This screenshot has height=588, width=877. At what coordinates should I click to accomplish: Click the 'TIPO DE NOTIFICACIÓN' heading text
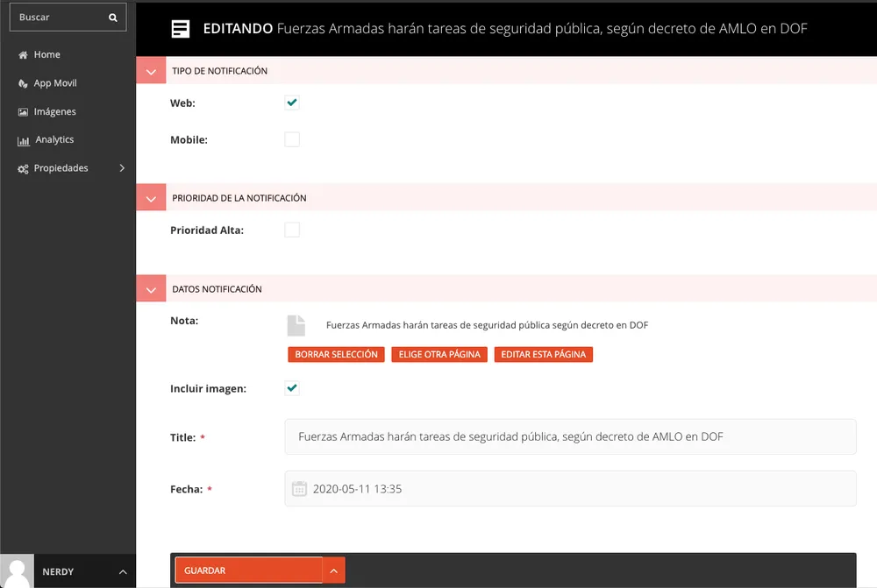tap(220, 71)
